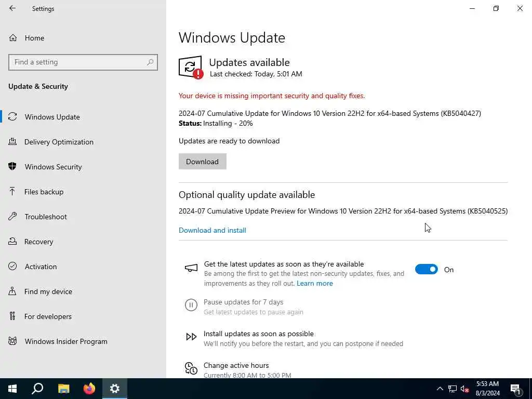Click the muted volume icon in tray
Image resolution: width=532 pixels, height=399 pixels.
[464, 389]
